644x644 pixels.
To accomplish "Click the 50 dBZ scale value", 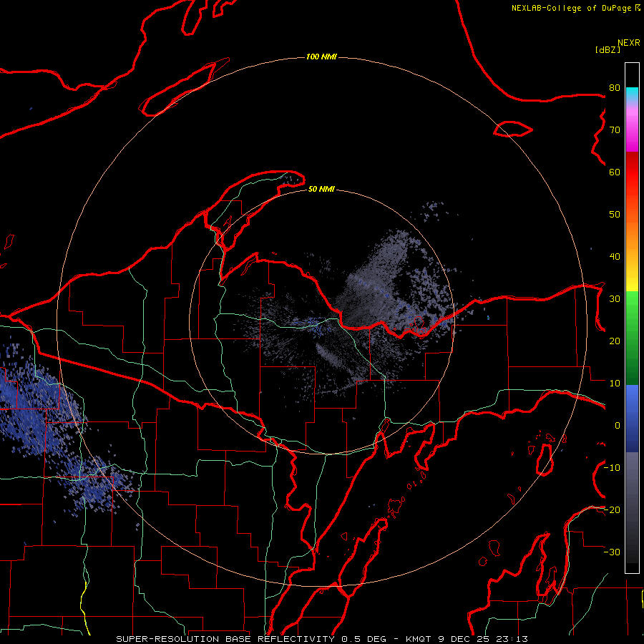I will coord(615,215).
